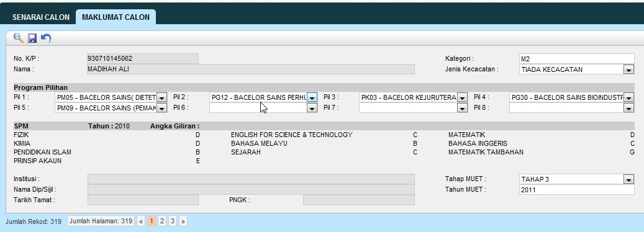Click the floppy disk save icon
Image resolution: width=644 pixels, height=232 pixels.
coord(32,38)
